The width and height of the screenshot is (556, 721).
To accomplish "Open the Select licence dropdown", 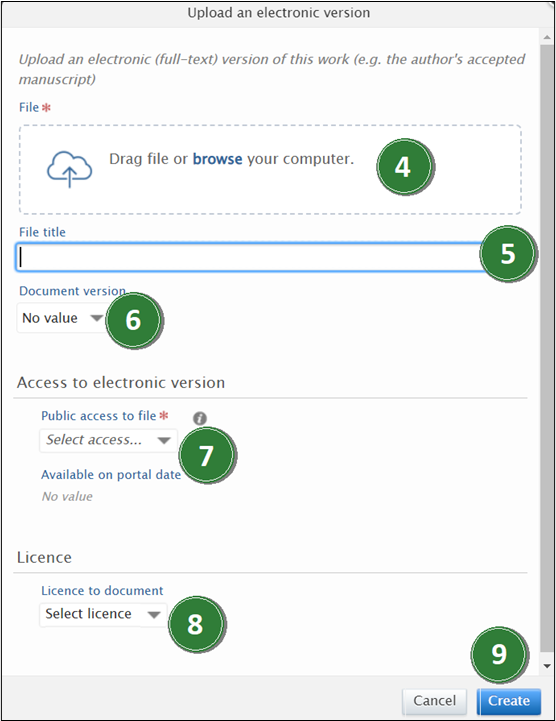I will 103,614.
